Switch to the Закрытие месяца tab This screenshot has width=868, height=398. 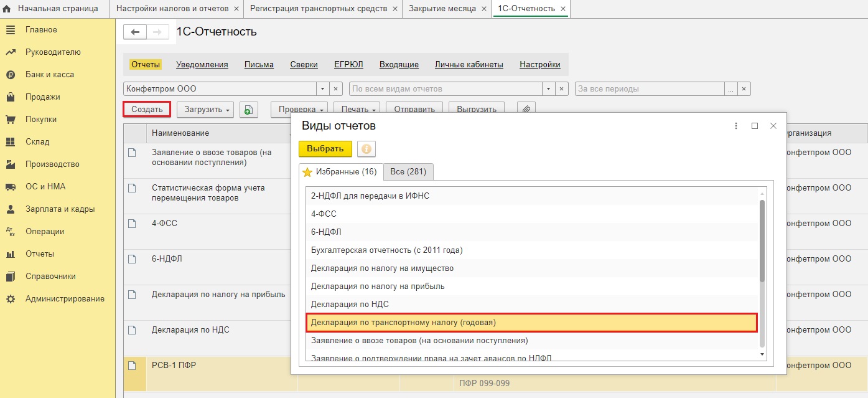442,9
